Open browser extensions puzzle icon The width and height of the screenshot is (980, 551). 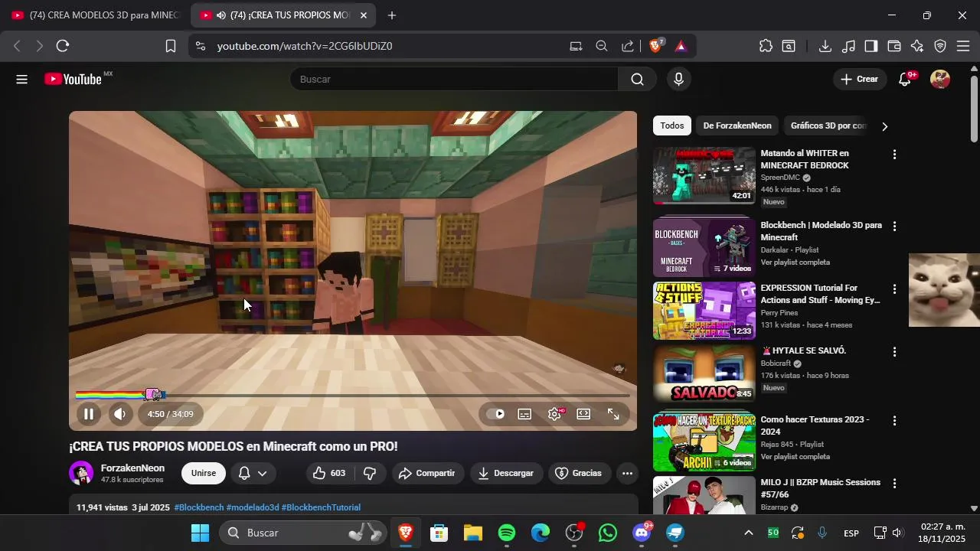[766, 46]
